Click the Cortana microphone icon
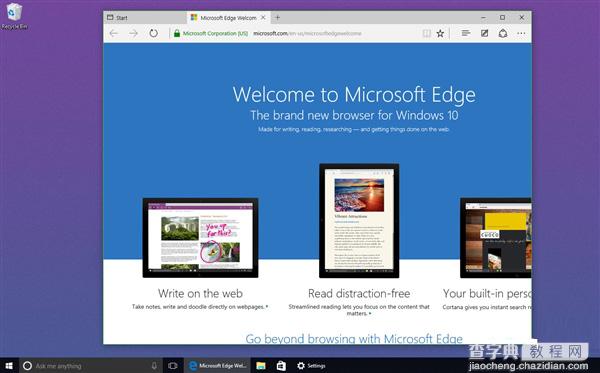 (154, 366)
